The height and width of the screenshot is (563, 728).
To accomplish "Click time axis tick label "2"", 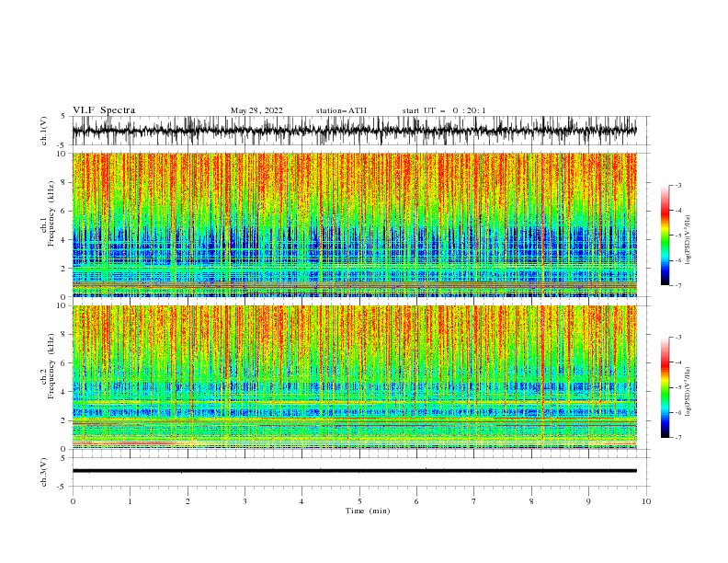I will pos(188,501).
